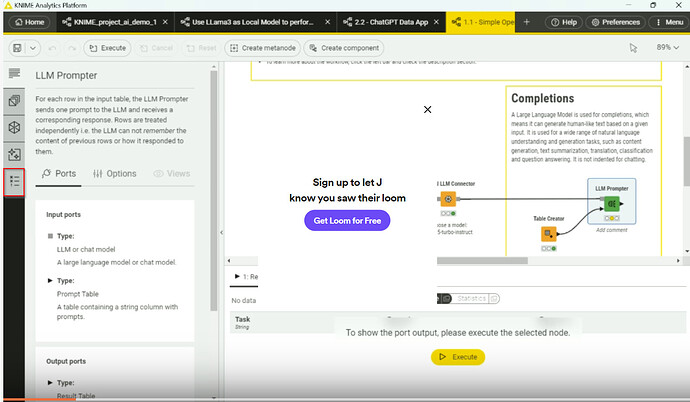Select the canvas pointer mode icon
This screenshot has width=690, height=402.
point(633,48)
